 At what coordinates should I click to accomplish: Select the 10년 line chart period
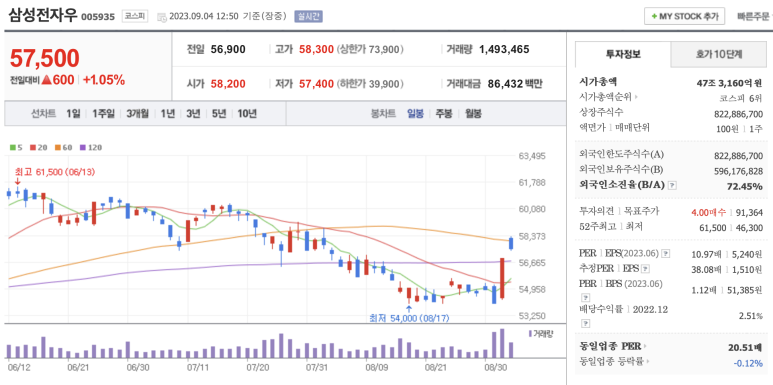(x=247, y=114)
